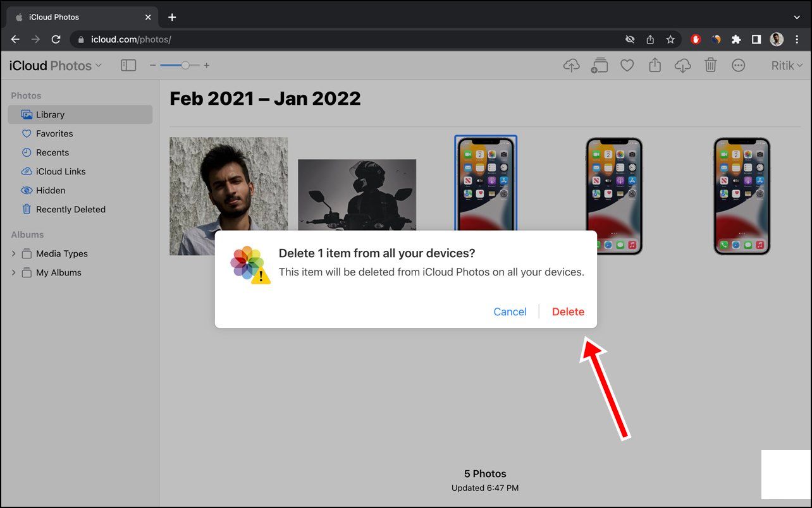Click the 5 Photos count text
The image size is (812, 508).
pyautogui.click(x=485, y=473)
